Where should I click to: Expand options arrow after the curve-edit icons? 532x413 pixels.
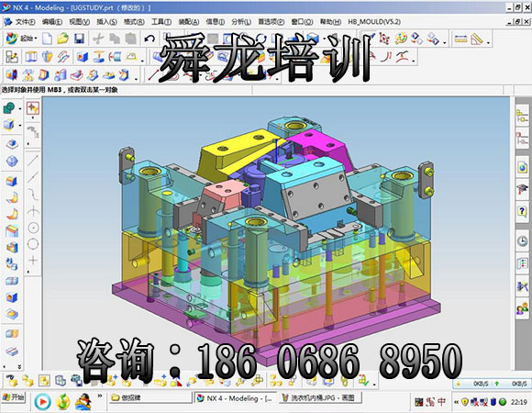pos(414,61)
